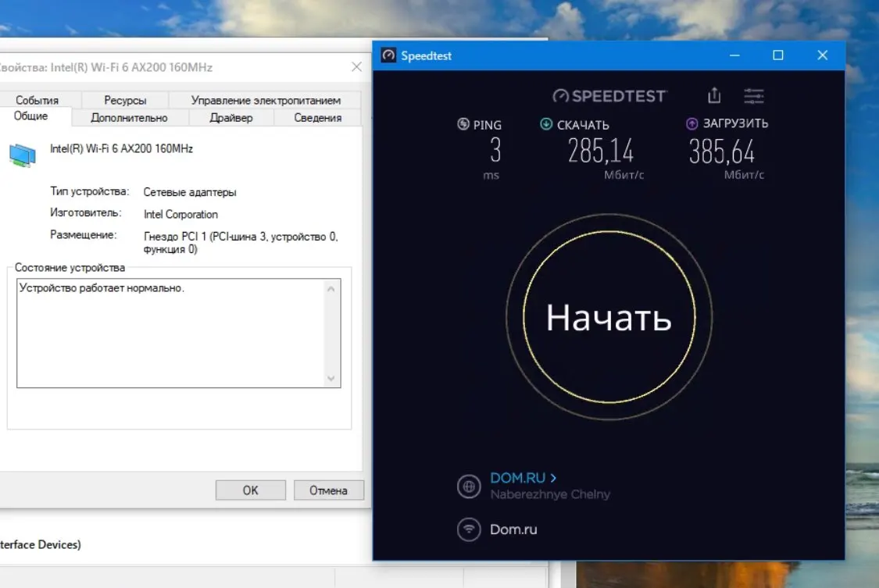Click the download arrow icon next to СКАЧАТЬ
This screenshot has height=588, width=879.
tap(546, 123)
